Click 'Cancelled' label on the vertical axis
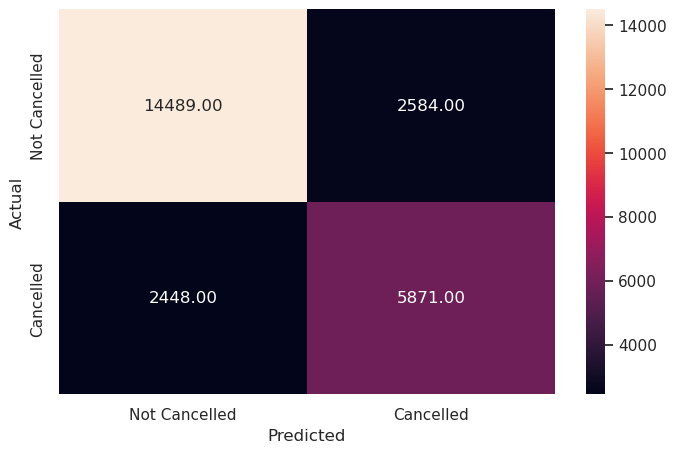The image size is (676, 453). point(38,299)
